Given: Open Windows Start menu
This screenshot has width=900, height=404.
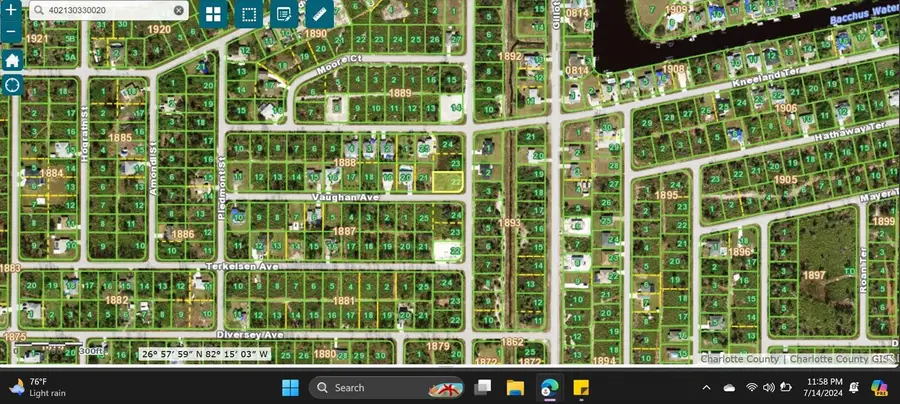Looking at the screenshot, I should [x=290, y=388].
